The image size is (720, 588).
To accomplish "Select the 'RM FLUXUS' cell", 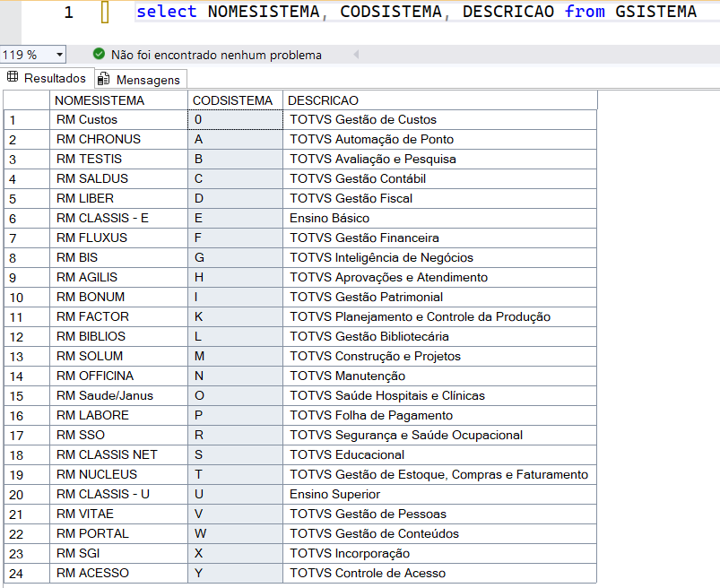I will click(x=119, y=238).
